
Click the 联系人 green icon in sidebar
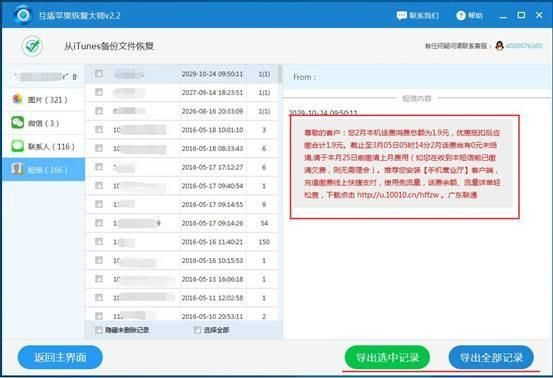(18, 146)
